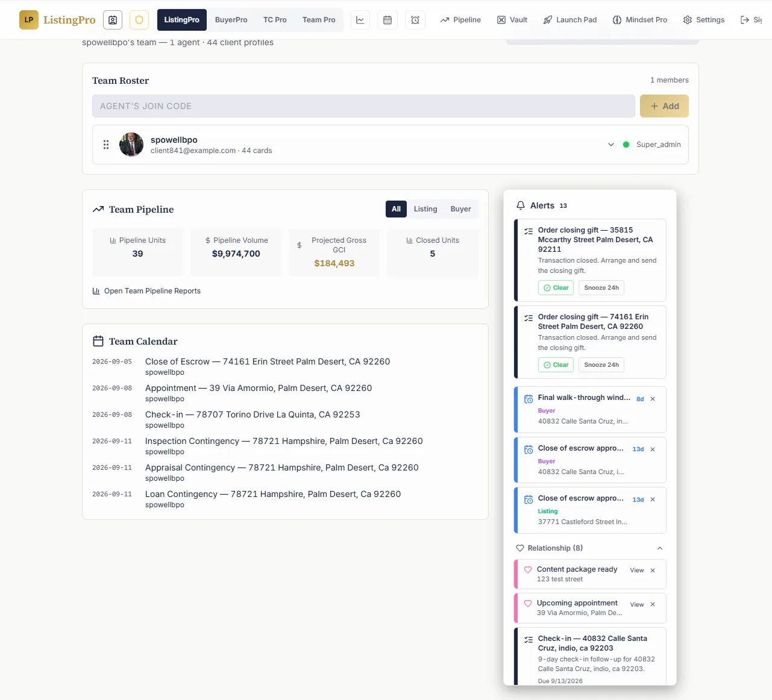
Task: Switch to the BuyerPro tab
Action: pos(231,20)
